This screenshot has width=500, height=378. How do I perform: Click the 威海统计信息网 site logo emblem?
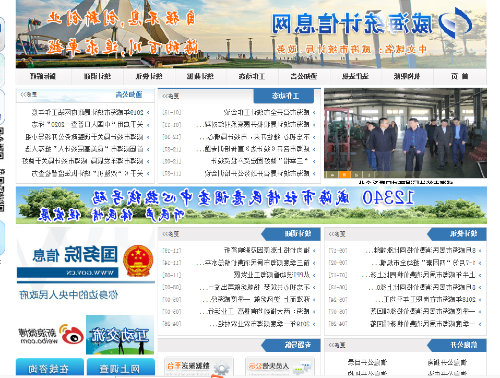(455, 23)
